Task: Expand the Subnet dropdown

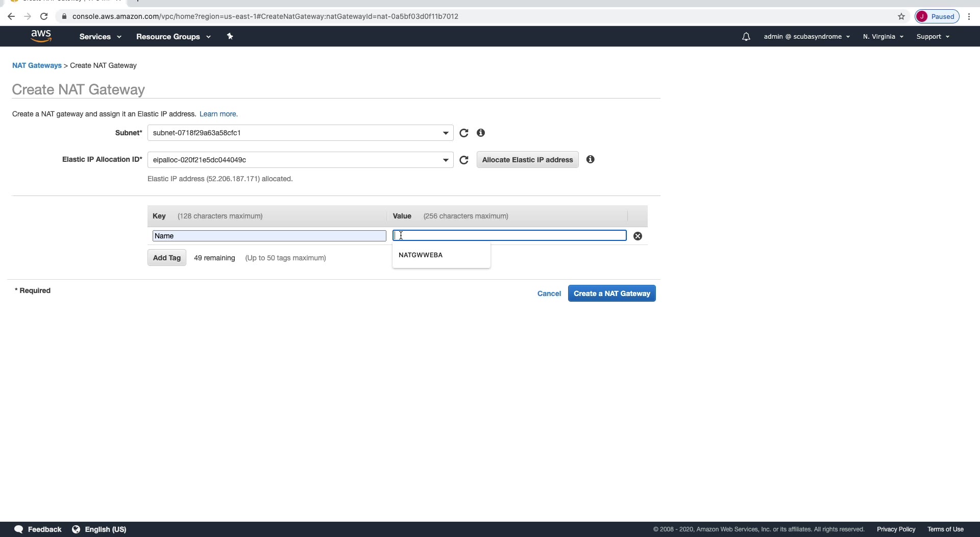Action: click(x=300, y=133)
